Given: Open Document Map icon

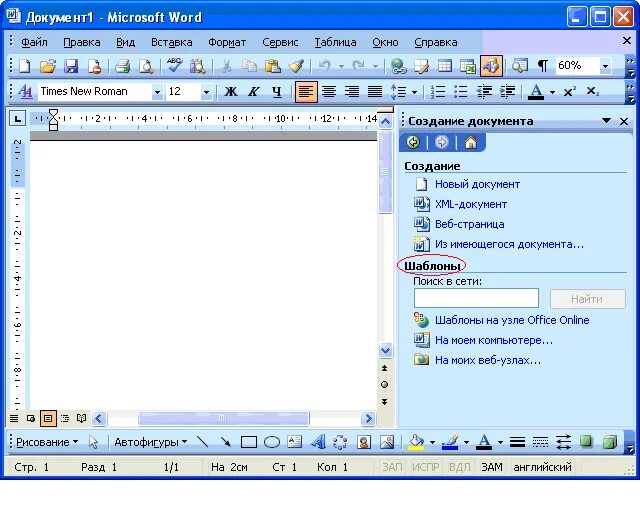Looking at the screenshot, I should pos(520,66).
